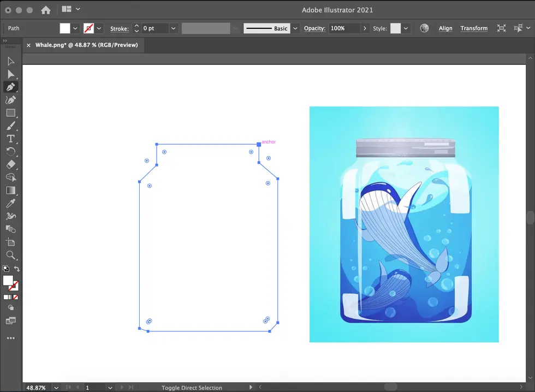The width and height of the screenshot is (535, 392).
Task: Choose the Paintbrush tool
Action: tap(10, 126)
